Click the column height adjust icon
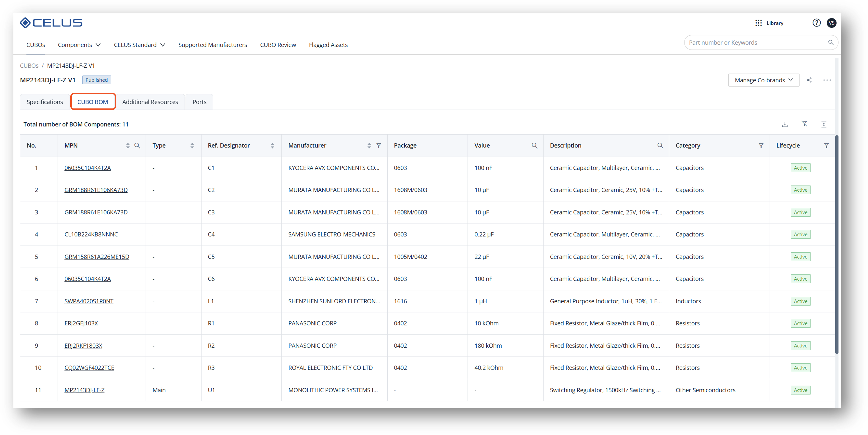Screen dimensions: 868x435 (824, 124)
